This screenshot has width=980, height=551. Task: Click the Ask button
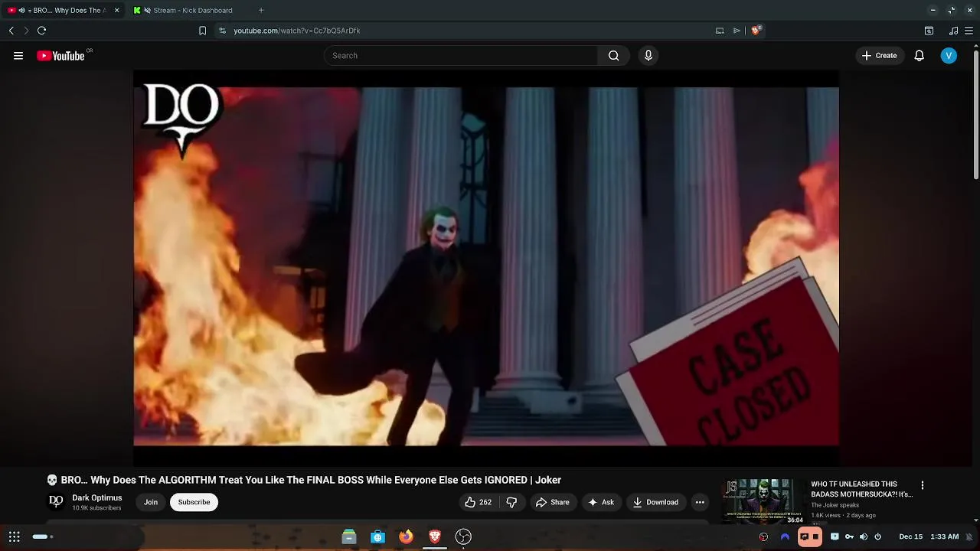click(601, 502)
